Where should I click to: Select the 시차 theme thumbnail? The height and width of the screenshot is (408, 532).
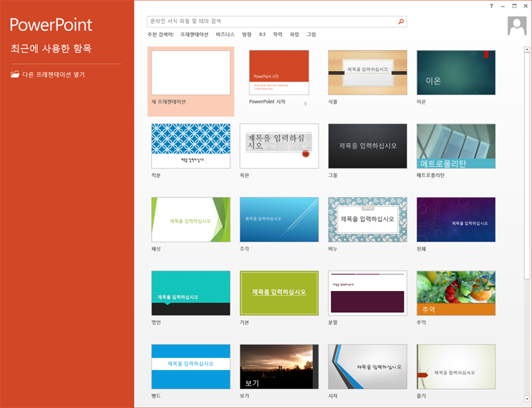point(367,366)
